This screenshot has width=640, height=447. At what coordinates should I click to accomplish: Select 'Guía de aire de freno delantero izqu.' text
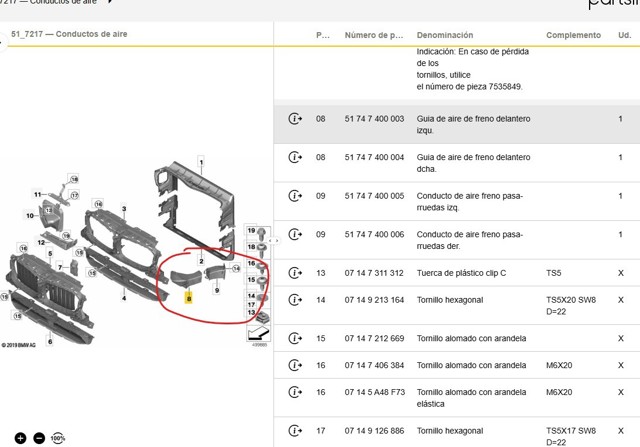pos(473,125)
